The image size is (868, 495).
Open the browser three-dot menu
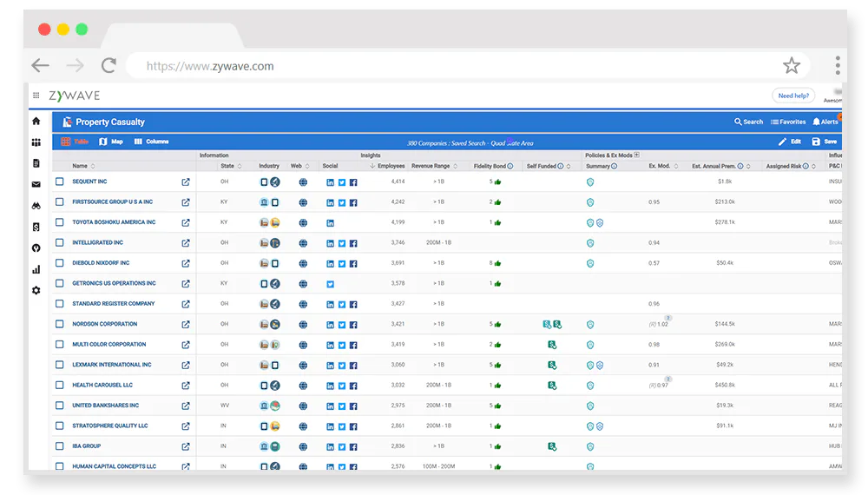pos(838,65)
